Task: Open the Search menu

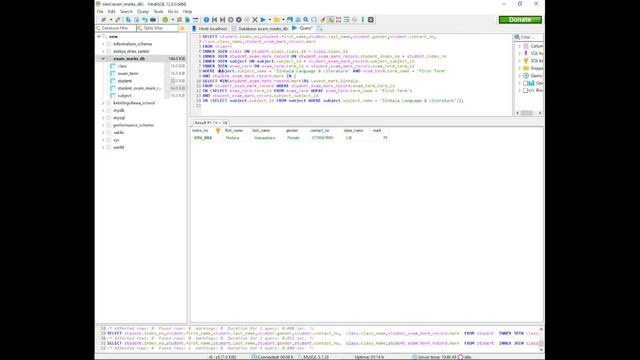Action: [x=126, y=11]
